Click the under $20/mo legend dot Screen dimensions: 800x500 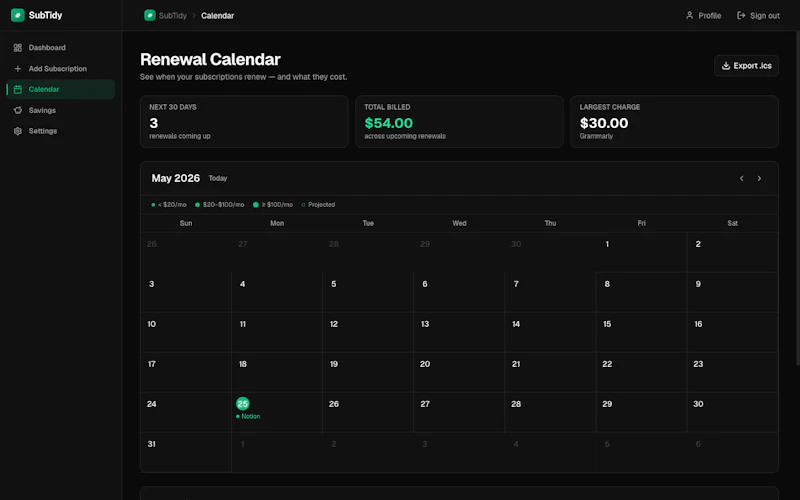(x=153, y=205)
